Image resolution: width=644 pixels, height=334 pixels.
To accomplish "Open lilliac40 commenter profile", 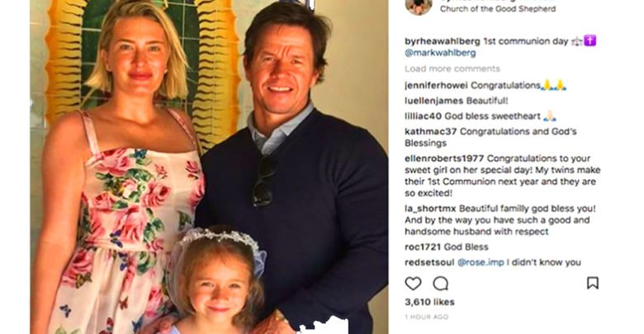I will (423, 116).
